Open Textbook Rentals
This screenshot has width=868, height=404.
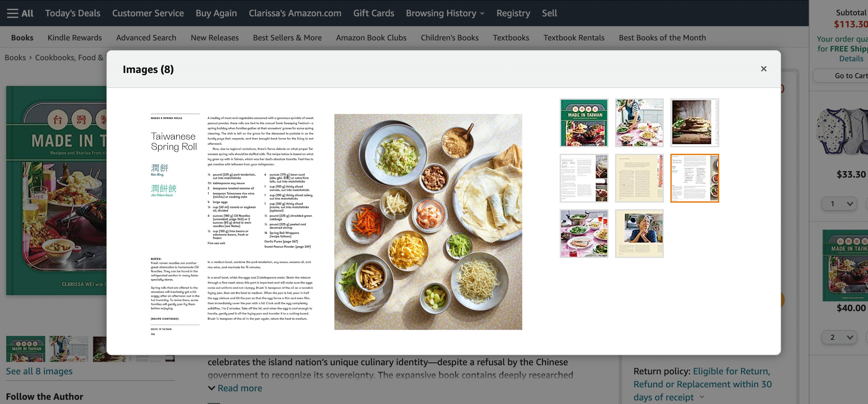574,37
